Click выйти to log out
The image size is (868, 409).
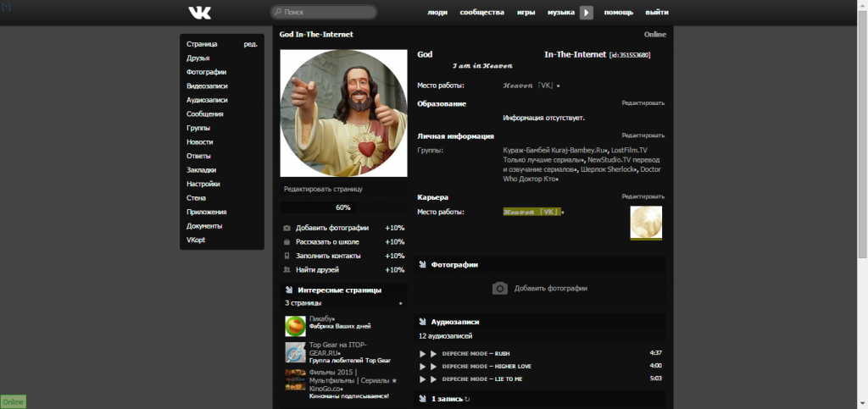(x=657, y=12)
